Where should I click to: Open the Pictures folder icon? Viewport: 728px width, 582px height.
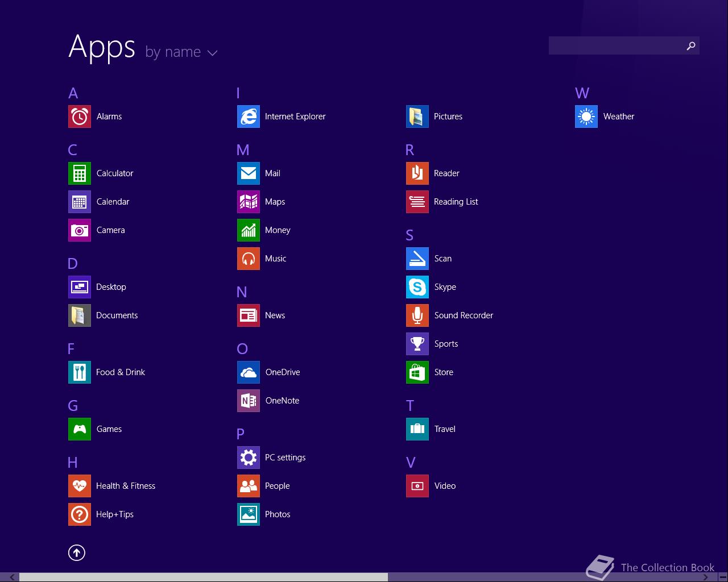417,117
